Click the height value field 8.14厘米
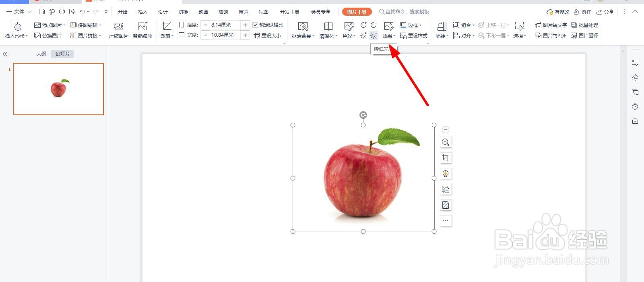This screenshot has width=644, height=282. pos(225,25)
